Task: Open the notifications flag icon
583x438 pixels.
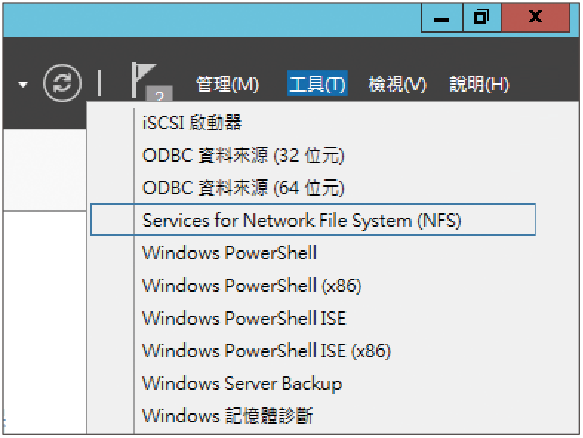Action: [x=151, y=82]
